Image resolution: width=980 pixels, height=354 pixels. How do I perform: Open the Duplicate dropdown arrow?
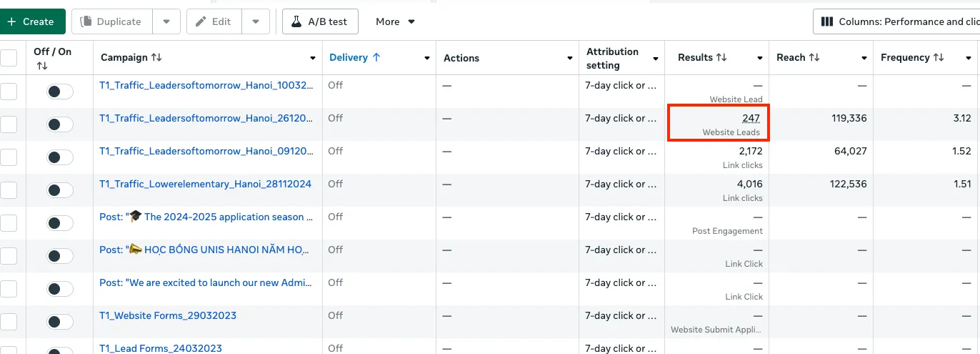166,21
